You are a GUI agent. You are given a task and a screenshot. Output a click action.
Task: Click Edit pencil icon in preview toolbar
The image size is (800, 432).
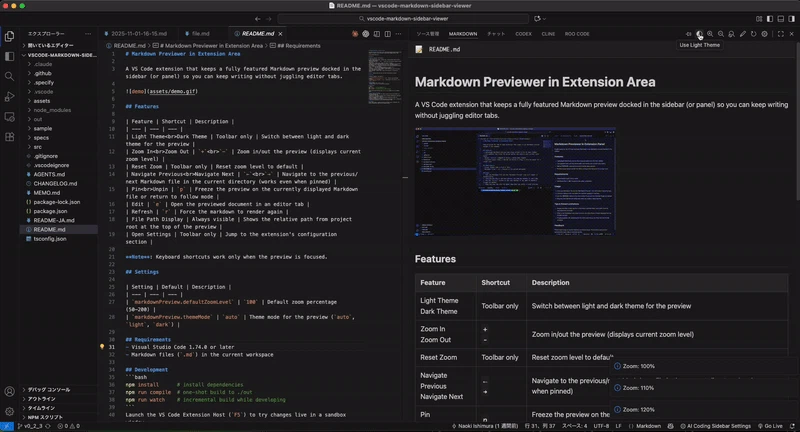tap(743, 34)
